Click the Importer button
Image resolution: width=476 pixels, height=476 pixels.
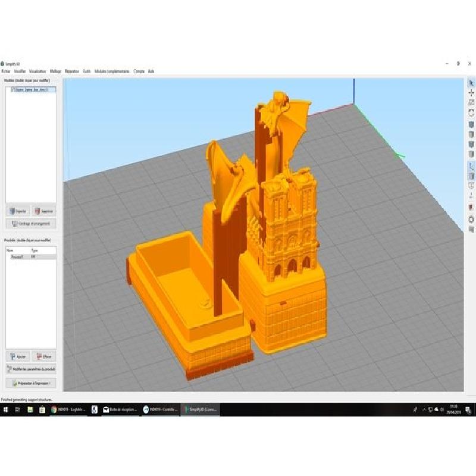(18, 211)
